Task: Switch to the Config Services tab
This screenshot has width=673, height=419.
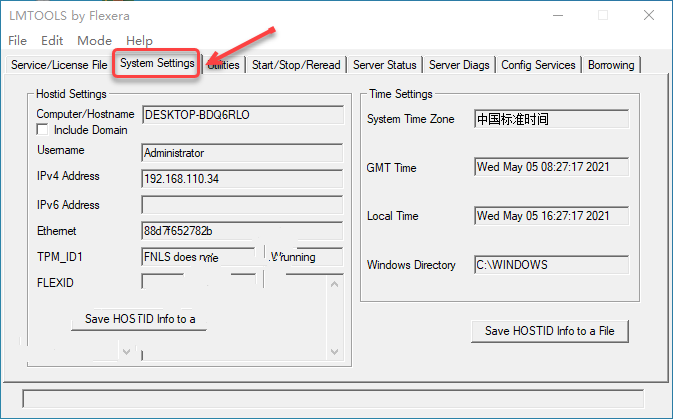Action: point(538,65)
